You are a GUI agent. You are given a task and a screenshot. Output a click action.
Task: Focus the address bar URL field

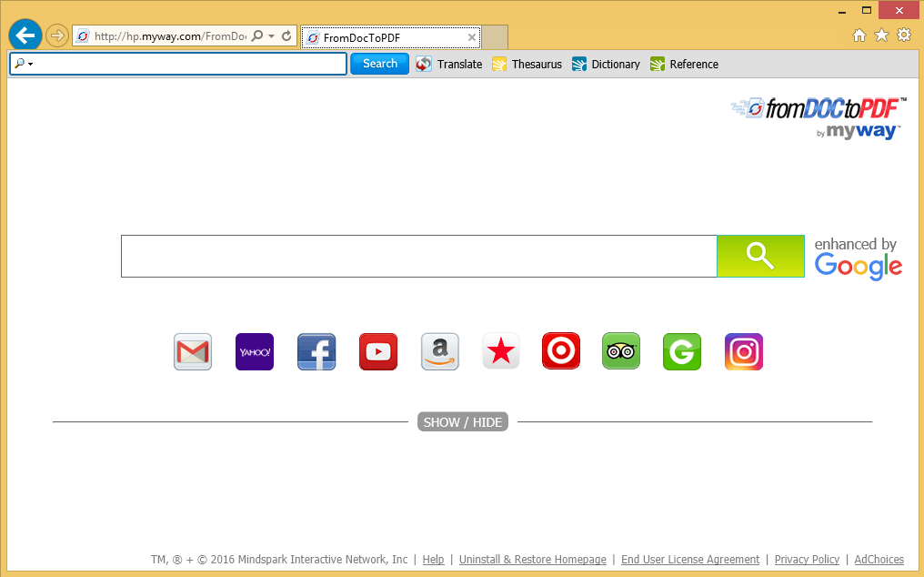click(170, 36)
